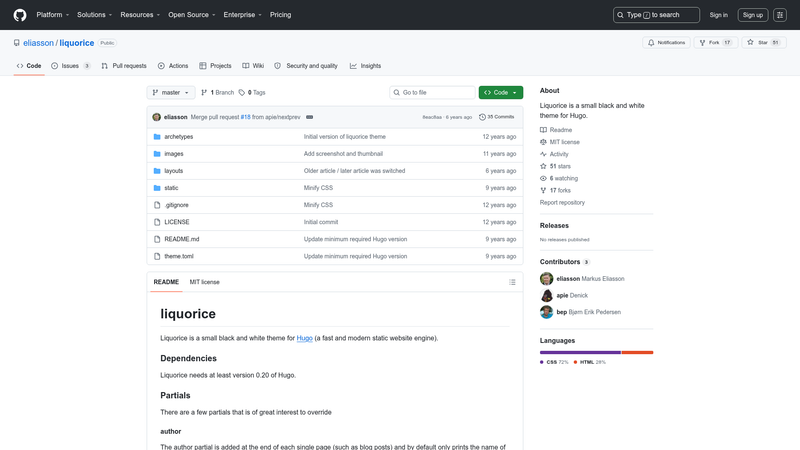Click eliasson's contributor avatar

pos(546,279)
